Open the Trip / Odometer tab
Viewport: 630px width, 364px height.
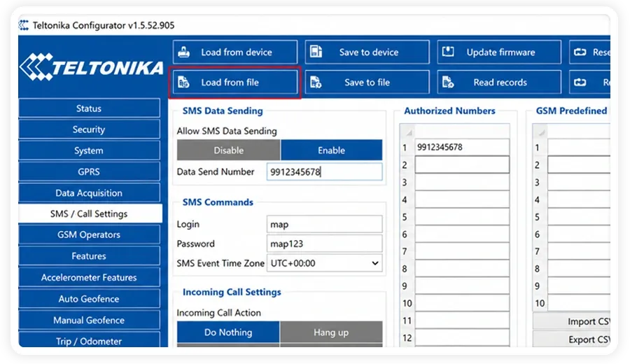(x=89, y=341)
